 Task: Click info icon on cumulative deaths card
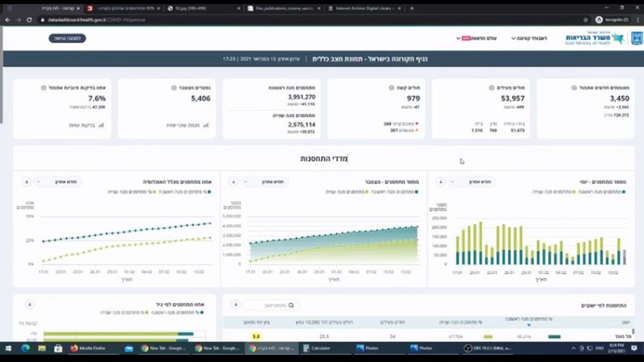[174, 88]
